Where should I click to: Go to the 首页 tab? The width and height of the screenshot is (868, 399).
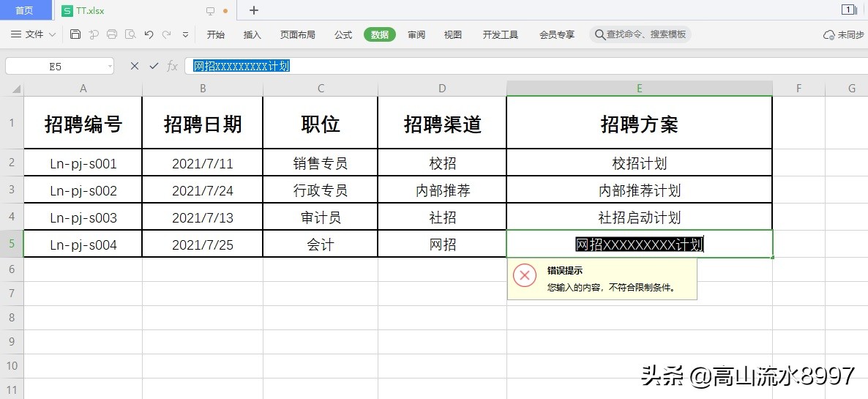(24, 10)
